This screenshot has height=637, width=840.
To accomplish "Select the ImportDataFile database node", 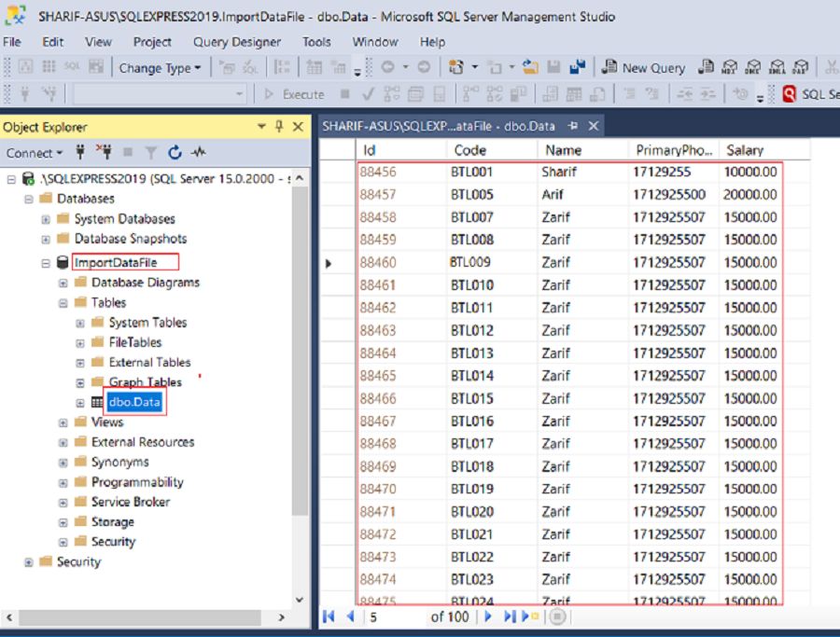I will click(116, 262).
